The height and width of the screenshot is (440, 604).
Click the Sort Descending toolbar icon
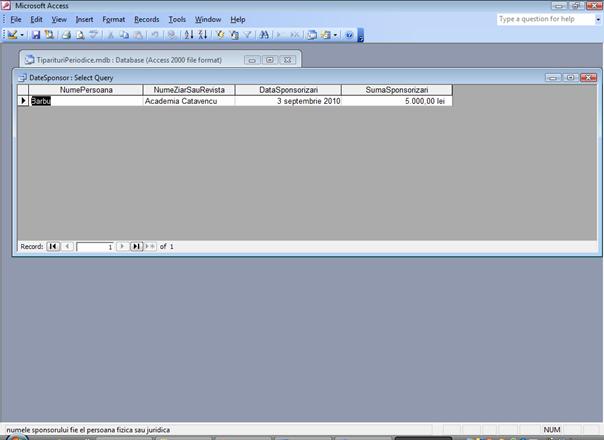tap(202, 34)
